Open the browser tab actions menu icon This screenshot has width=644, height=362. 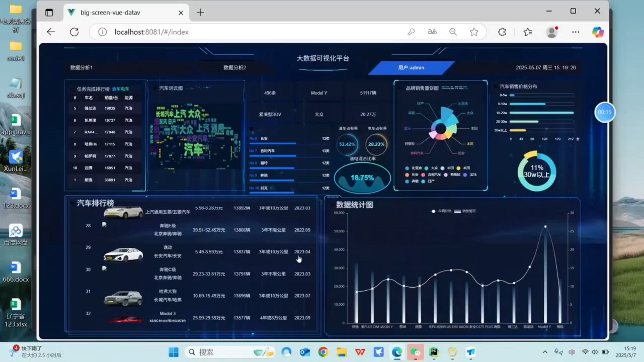click(x=49, y=13)
